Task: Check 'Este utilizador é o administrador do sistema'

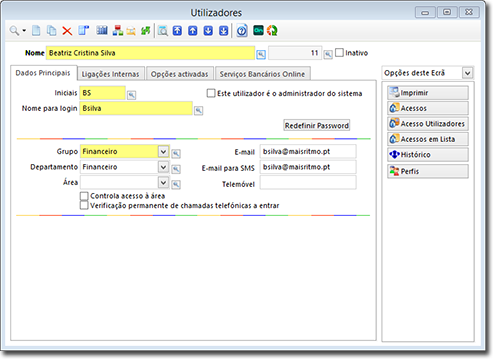Action: pyautogui.click(x=211, y=93)
